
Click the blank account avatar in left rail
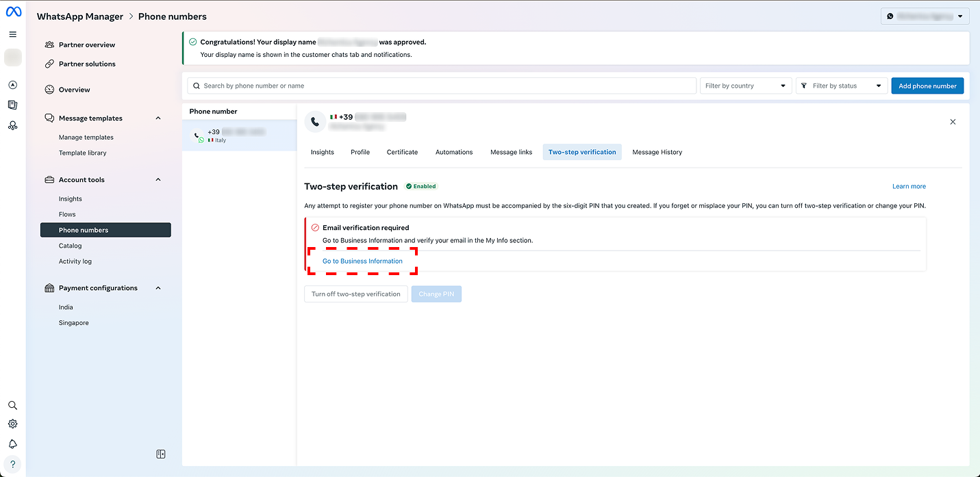tap(13, 57)
